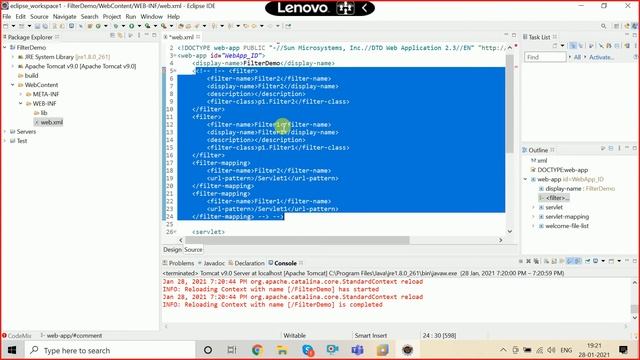Expand the META-INF folder
This screenshot has width=640, height=360.
[20, 94]
